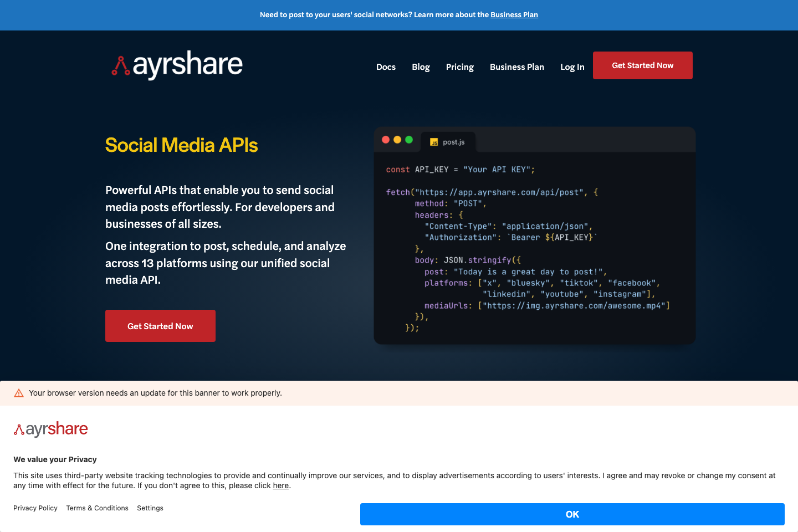
Task: Click the red traffic light dot on the code window
Action: pos(386,140)
